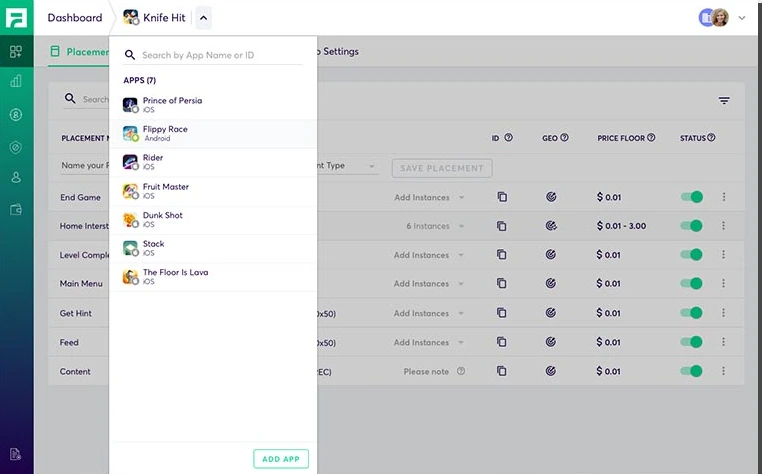This screenshot has width=762, height=474.
Task: Expand Add Instances for Level Complete
Action: (x=429, y=255)
